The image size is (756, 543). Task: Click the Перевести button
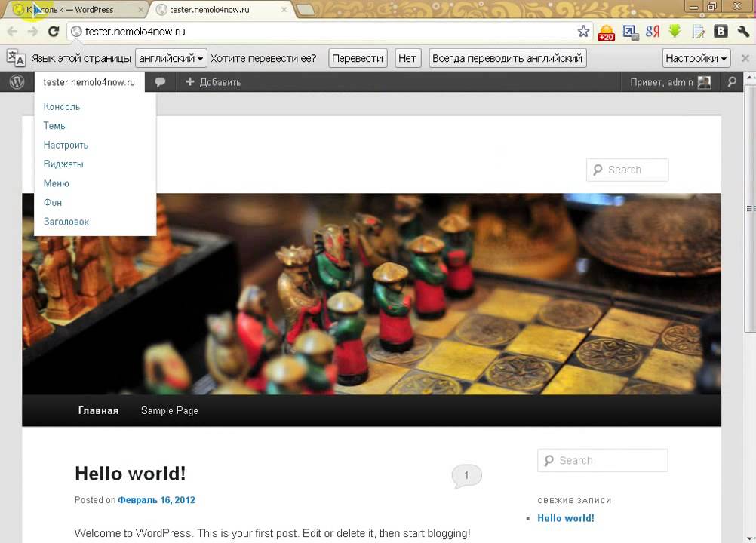click(358, 58)
